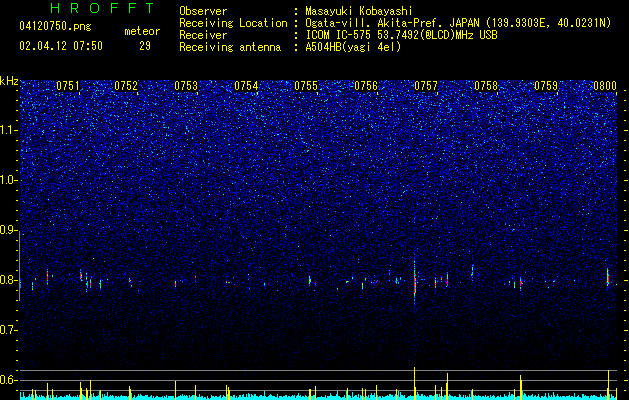Click the 0.6 kHz axis label
The height and width of the screenshot is (400, 629).
pyautogui.click(x=9, y=380)
